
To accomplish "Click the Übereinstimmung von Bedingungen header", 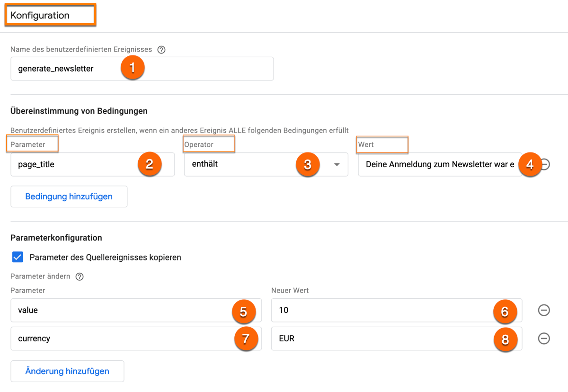I will (79, 111).
